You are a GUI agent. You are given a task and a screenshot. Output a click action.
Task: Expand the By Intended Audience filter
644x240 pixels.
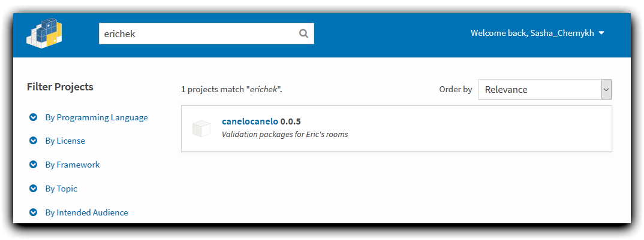pyautogui.click(x=87, y=212)
